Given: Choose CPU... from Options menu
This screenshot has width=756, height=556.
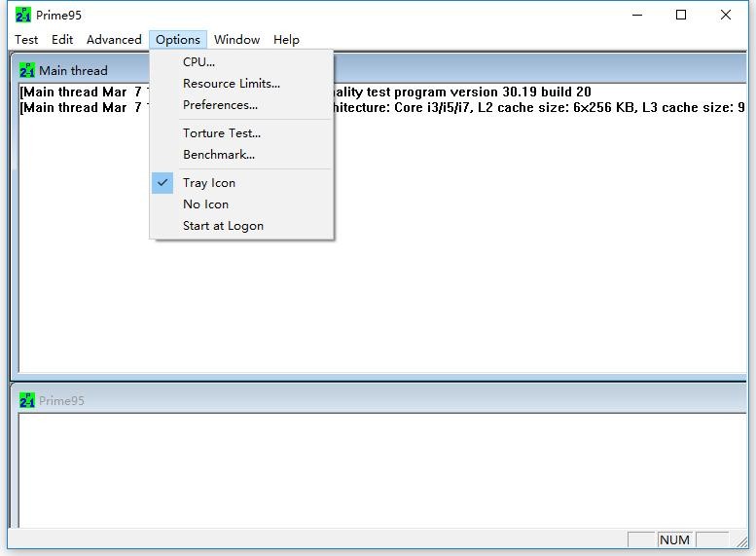Looking at the screenshot, I should pyautogui.click(x=241, y=61).
